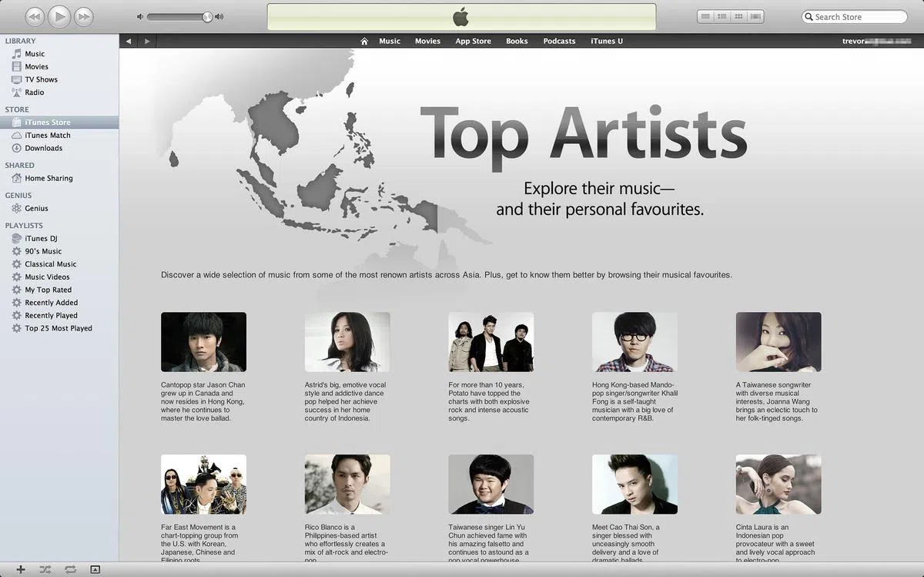Switch to List view

(x=706, y=15)
